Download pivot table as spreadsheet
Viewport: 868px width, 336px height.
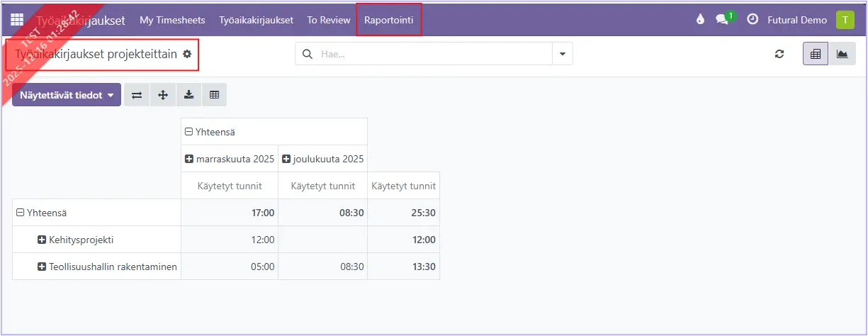[x=188, y=95]
